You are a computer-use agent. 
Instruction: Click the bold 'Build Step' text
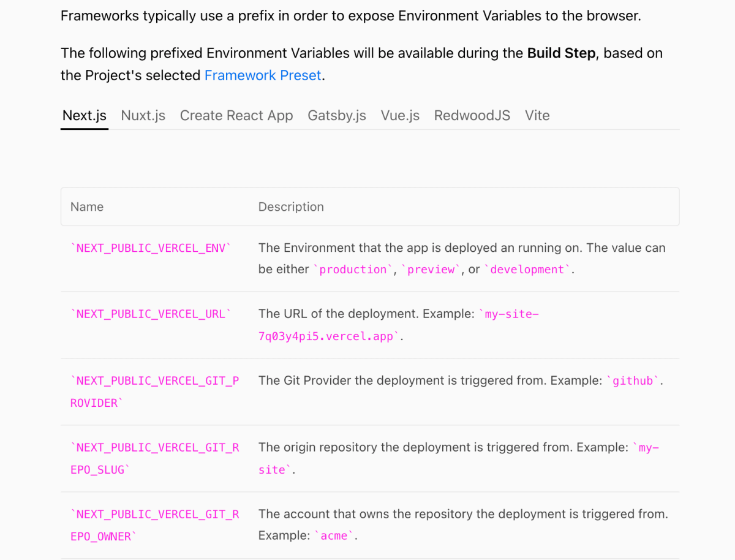pyautogui.click(x=561, y=53)
